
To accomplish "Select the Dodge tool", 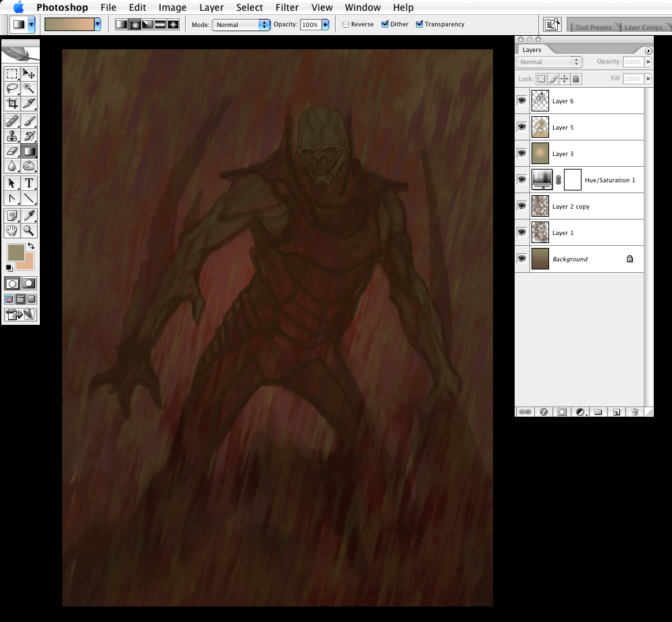I will (29, 166).
